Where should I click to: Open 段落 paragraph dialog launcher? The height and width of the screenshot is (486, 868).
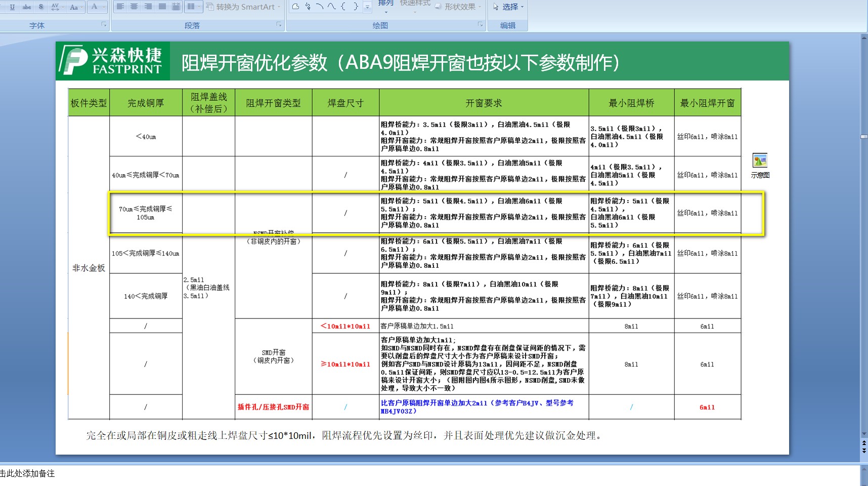pyautogui.click(x=279, y=24)
